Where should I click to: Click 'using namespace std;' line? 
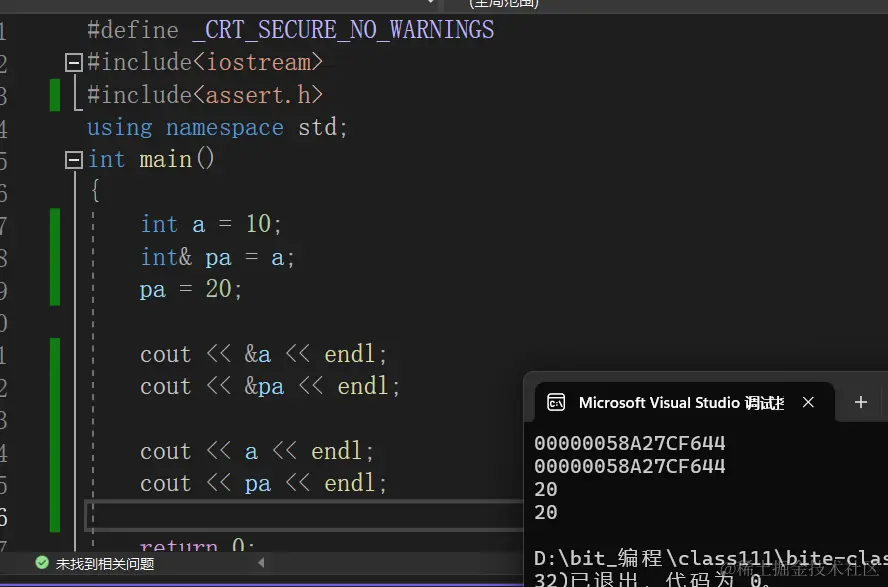click(217, 127)
